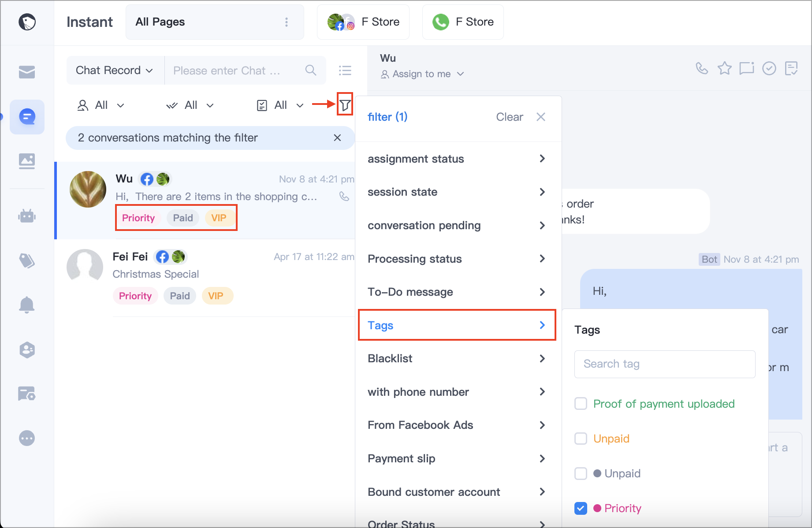Expand conversation pending filter
Screen dimensions: 812x528
tap(457, 225)
